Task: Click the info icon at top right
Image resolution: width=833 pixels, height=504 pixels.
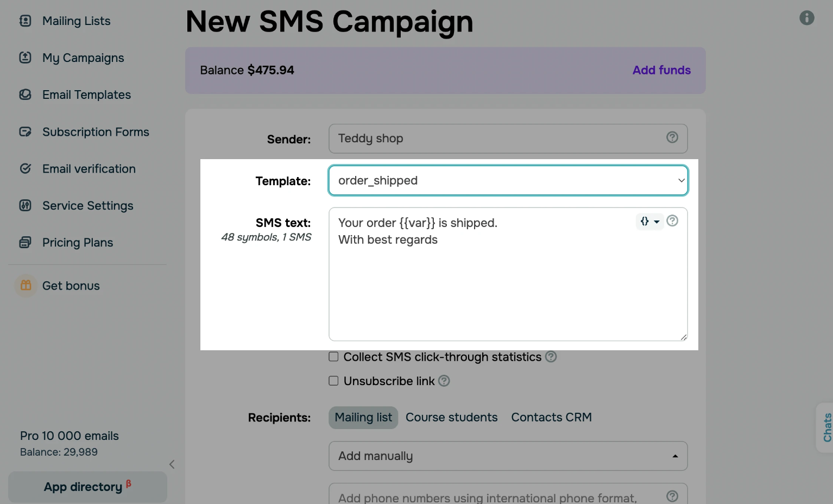Action: pos(807,18)
